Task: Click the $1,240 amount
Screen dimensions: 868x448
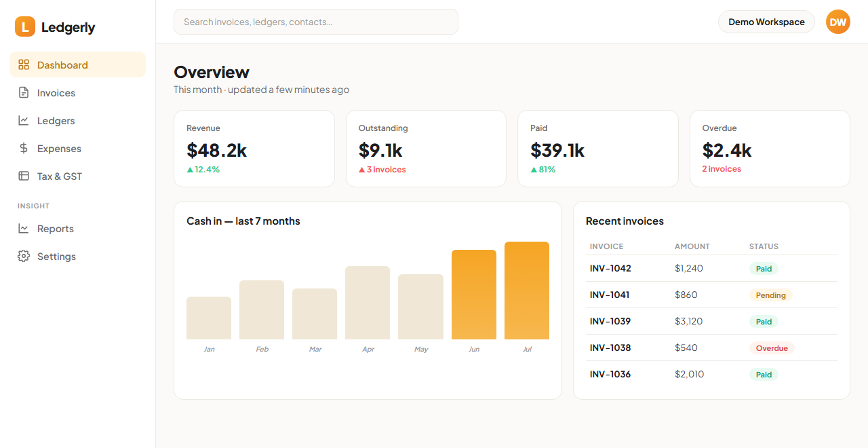Action: 689,268
